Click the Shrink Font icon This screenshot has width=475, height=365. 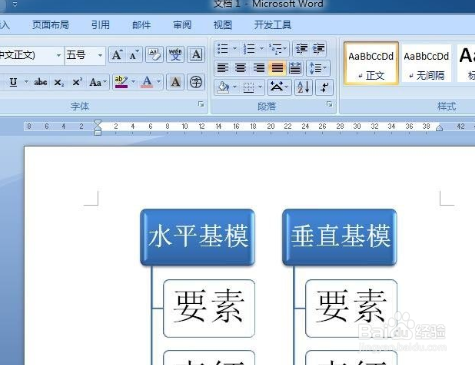tap(134, 55)
